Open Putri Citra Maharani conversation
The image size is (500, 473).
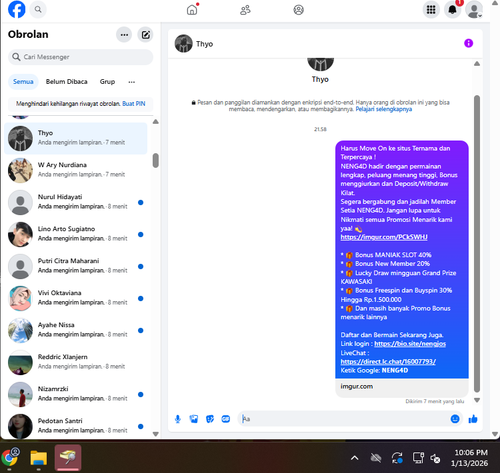[x=76, y=266]
